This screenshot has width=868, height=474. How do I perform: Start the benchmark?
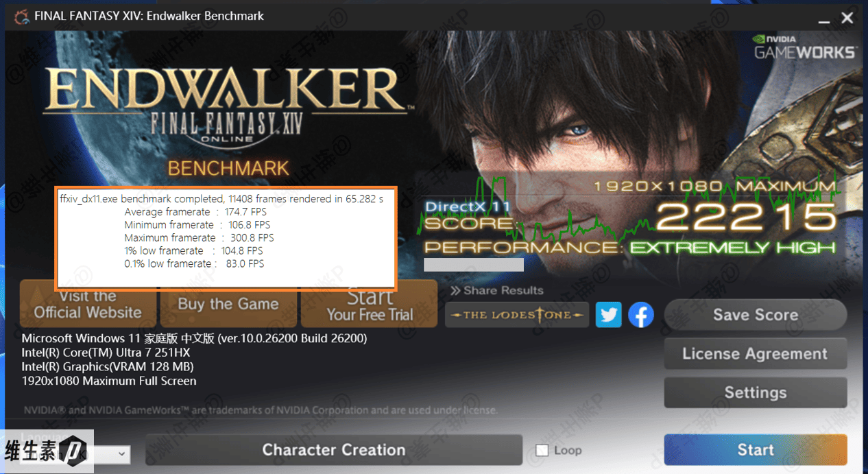point(756,450)
